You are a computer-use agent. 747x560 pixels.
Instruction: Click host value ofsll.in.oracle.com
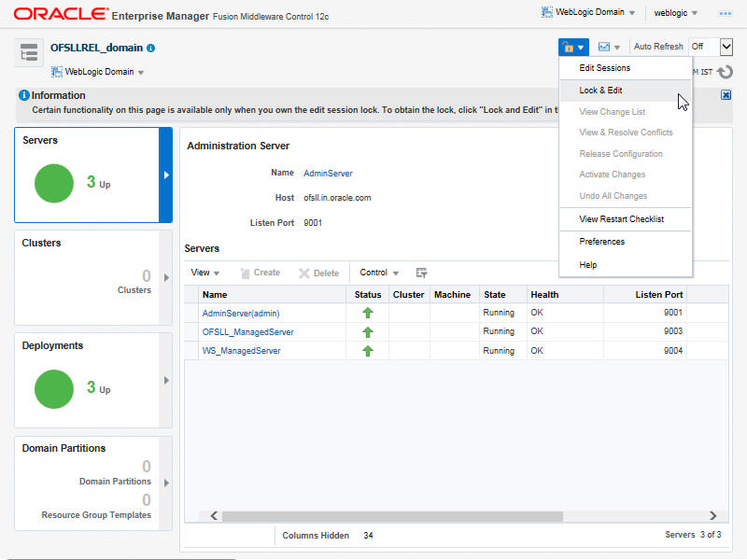(337, 198)
